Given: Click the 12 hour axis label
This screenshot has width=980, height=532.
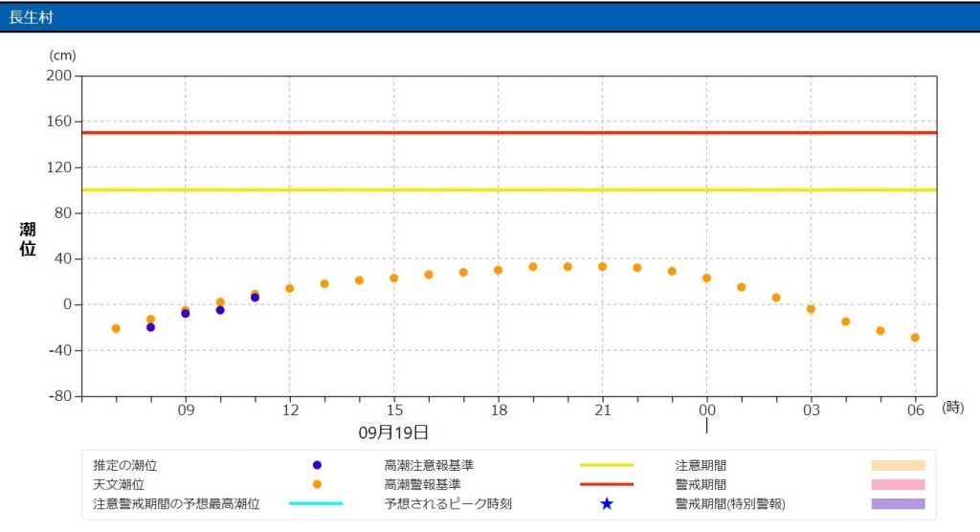Looking at the screenshot, I should (x=290, y=410).
